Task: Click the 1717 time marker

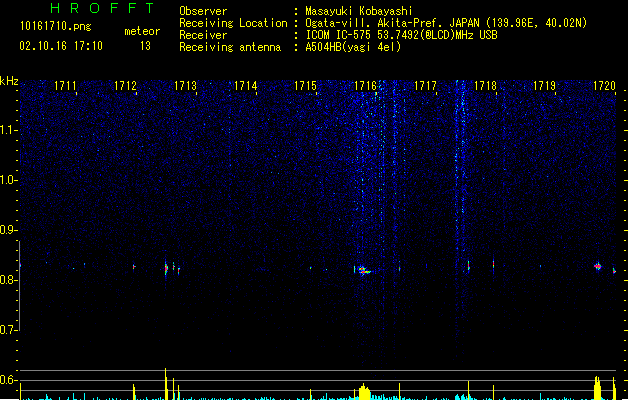Action: point(425,86)
